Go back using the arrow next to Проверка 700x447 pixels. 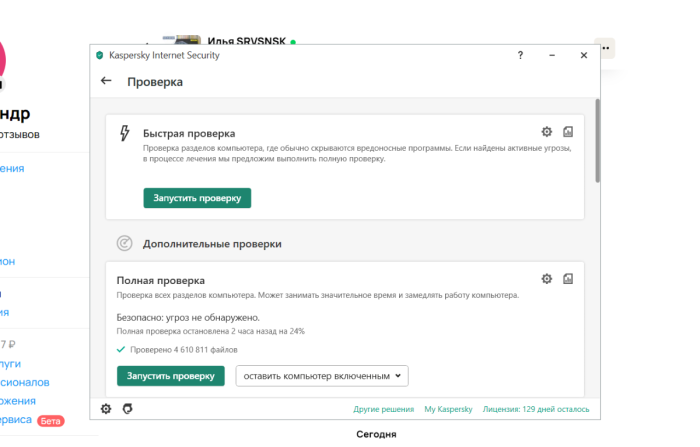106,81
